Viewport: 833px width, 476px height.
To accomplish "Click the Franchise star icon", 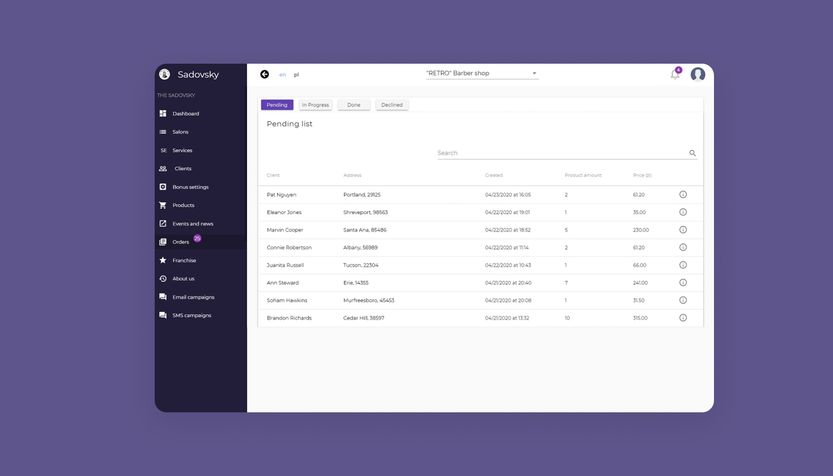I will coord(163,260).
